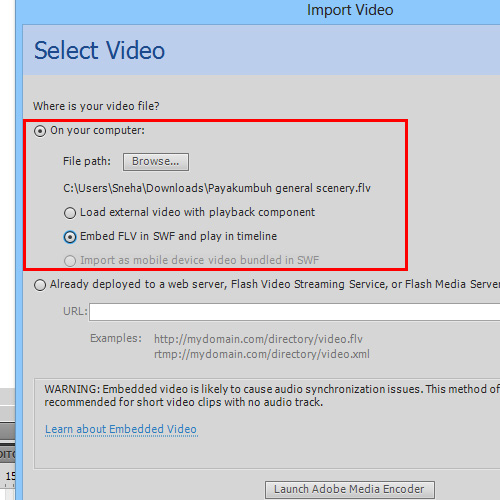Click the rtmp://mydomain.com example URL text
Viewport: 500px width, 500px height.
point(262,354)
